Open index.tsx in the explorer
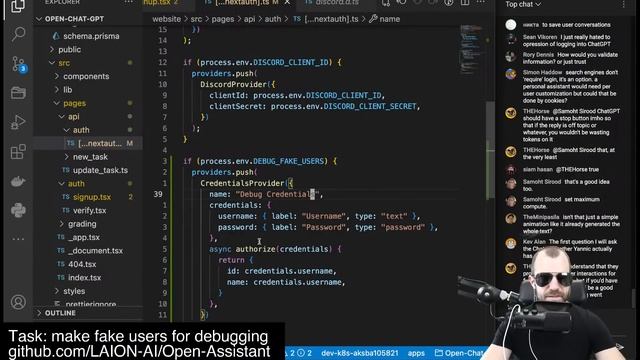Image resolution: width=640 pixels, height=360 pixels. click(x=84, y=278)
